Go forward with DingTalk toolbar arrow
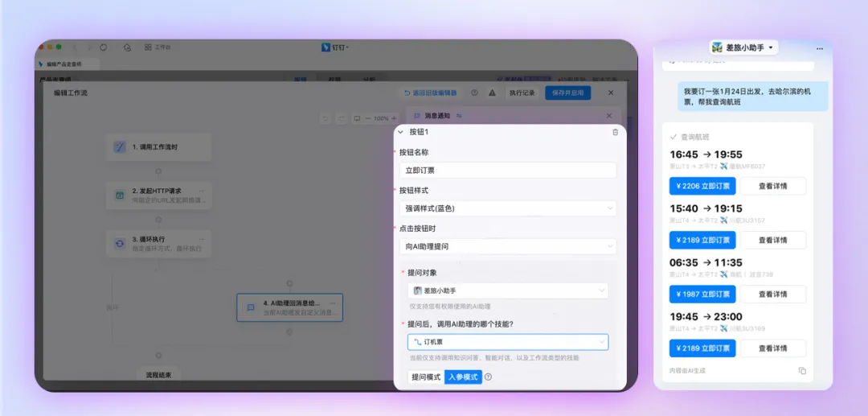The height and width of the screenshot is (416, 868). point(89,47)
